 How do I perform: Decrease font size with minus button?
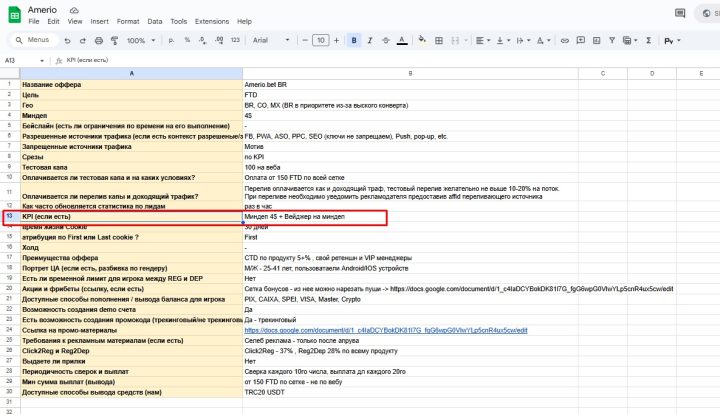[305, 40]
